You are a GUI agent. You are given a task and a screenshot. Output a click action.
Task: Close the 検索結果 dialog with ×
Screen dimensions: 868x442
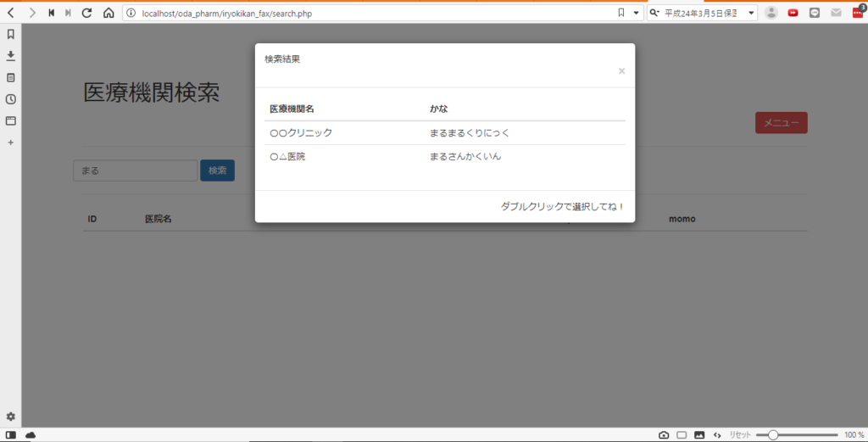point(621,71)
